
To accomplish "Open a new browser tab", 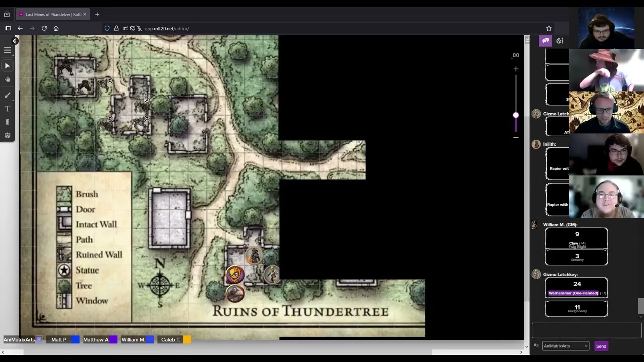I will pyautogui.click(x=97, y=14).
